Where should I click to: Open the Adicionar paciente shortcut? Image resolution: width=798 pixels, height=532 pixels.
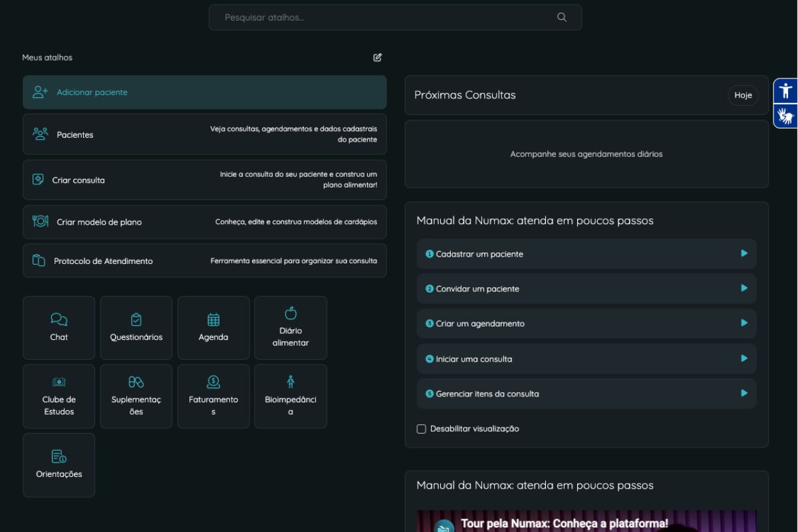[205, 92]
